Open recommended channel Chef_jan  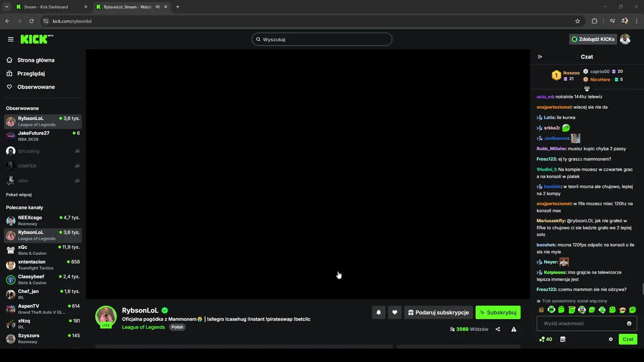point(43,294)
